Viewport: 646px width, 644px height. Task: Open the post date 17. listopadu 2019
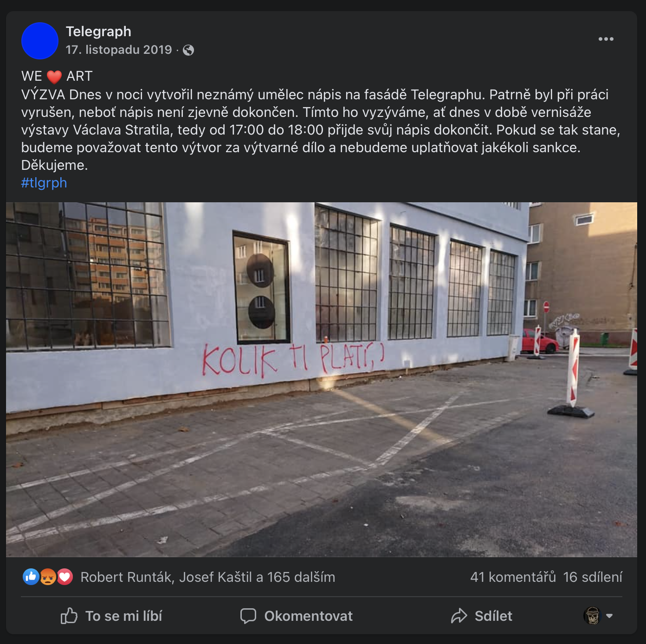click(x=119, y=50)
